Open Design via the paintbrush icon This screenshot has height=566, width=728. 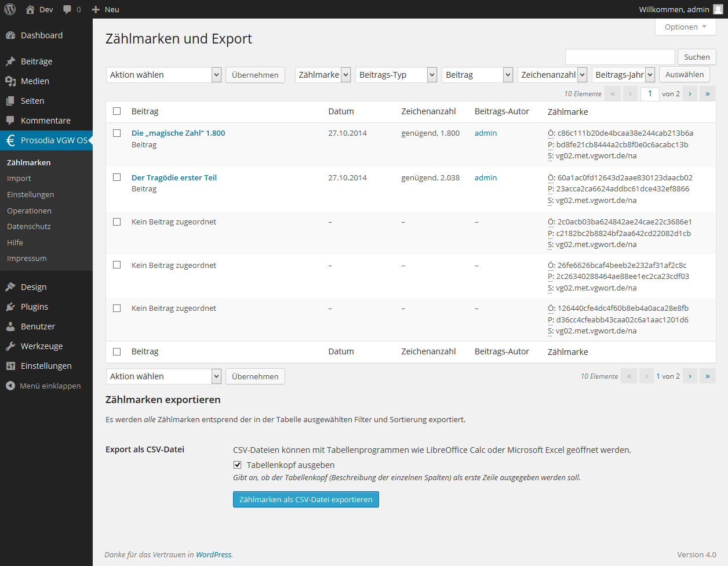10,287
